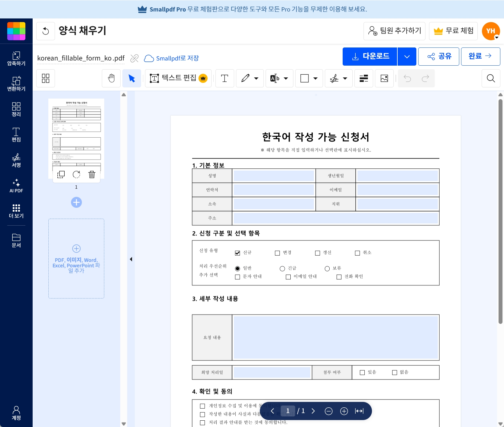The image size is (504, 427).
Task: Select the arrow pointer tool
Action: tap(132, 78)
